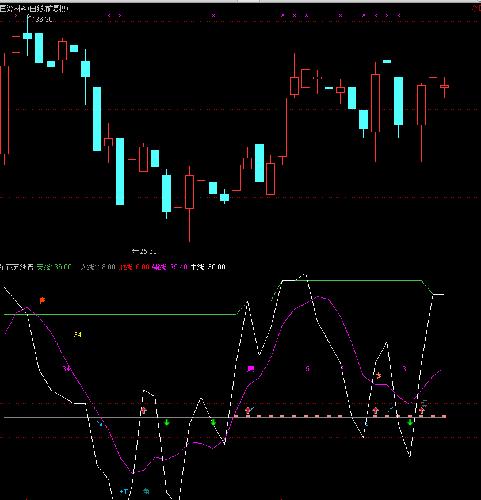The width and height of the screenshot is (481, 500).
Task: Click the yellow flag marker in indicator panel
Action: tap(78, 334)
